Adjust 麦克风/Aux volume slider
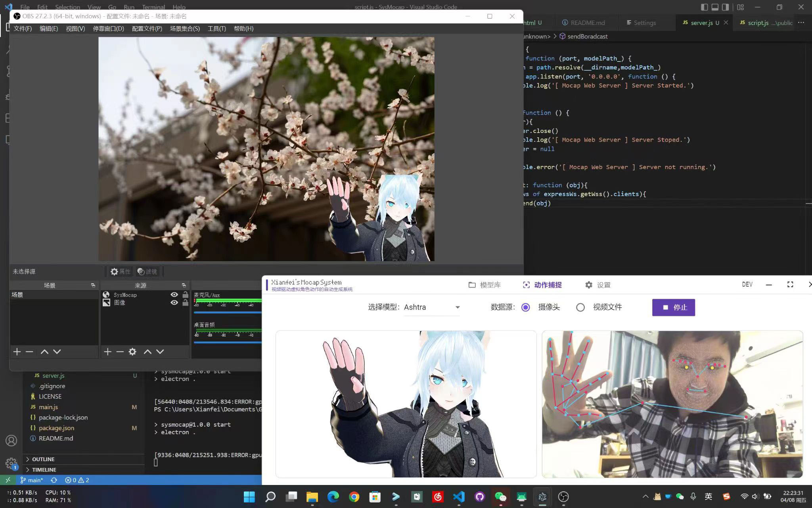This screenshot has width=812, height=508. click(227, 312)
